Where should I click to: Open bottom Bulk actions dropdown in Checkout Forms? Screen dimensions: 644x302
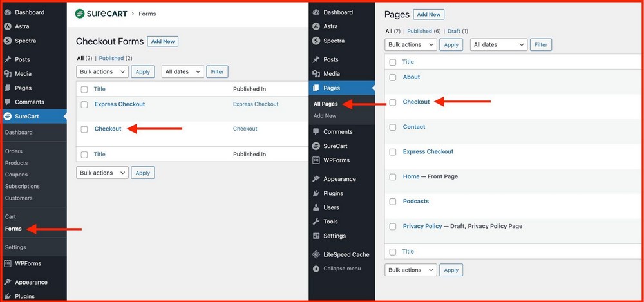[102, 173]
